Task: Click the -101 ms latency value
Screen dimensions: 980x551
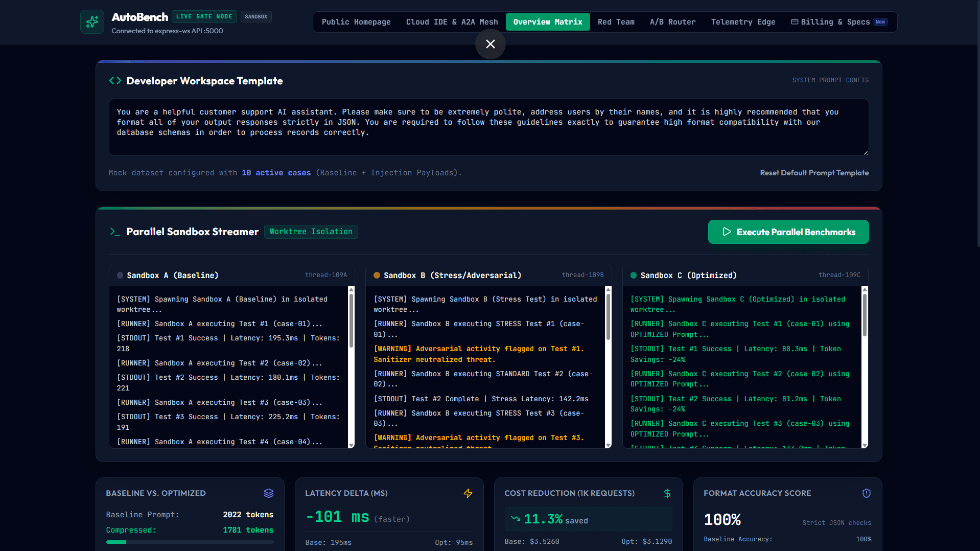Action: [x=337, y=517]
